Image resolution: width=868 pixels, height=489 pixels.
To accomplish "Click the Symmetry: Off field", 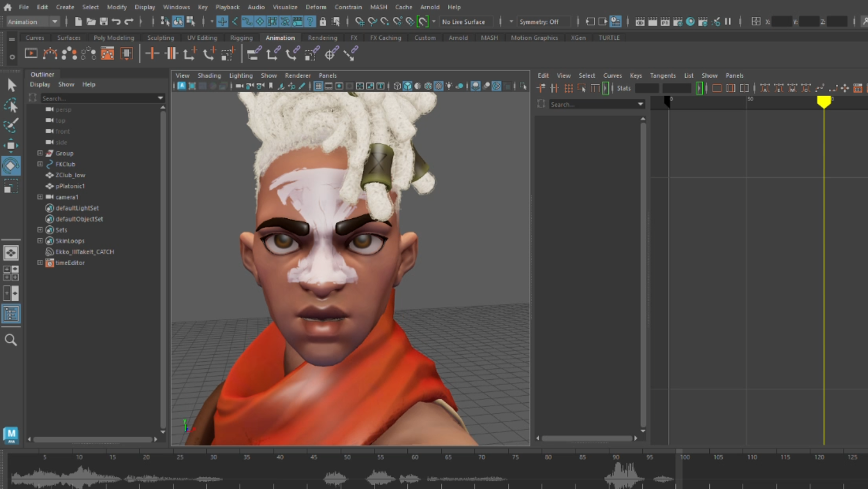I will (543, 22).
